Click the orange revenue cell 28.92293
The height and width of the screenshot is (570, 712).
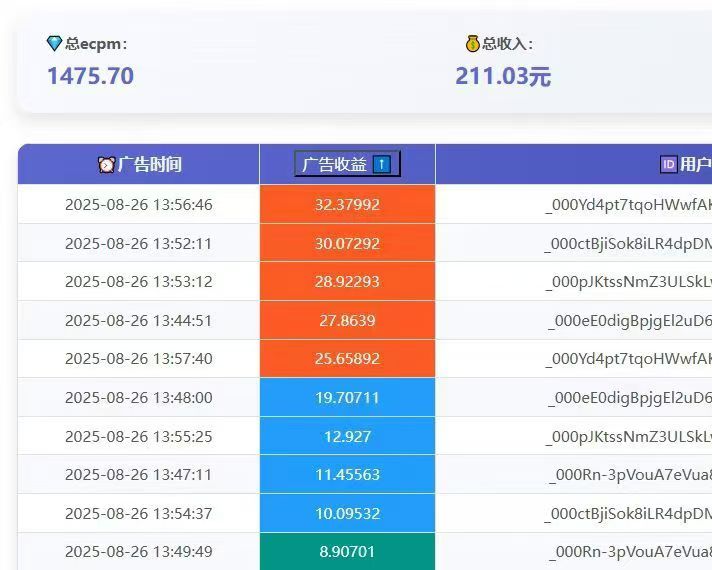(x=347, y=281)
